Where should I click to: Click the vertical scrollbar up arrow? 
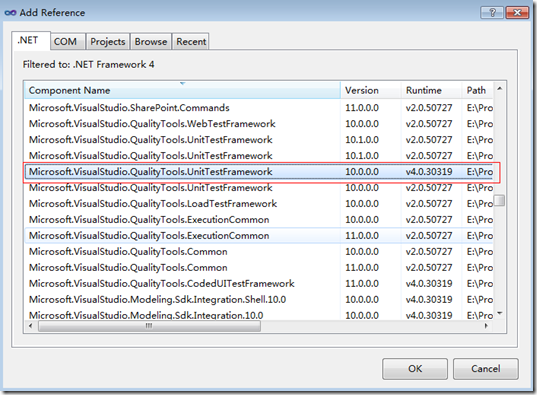pyautogui.click(x=500, y=89)
